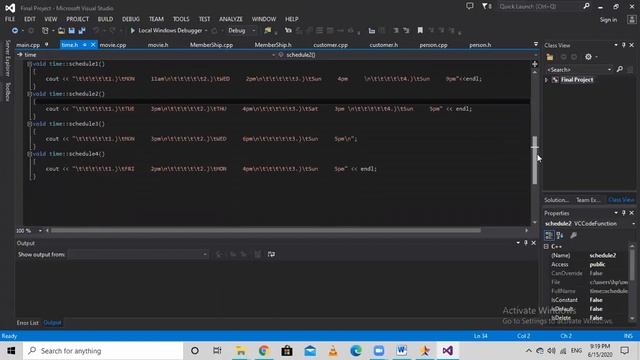This screenshot has height=360, width=640.
Task: Click inside the Quick Launch search box
Action: [x=540, y=6]
